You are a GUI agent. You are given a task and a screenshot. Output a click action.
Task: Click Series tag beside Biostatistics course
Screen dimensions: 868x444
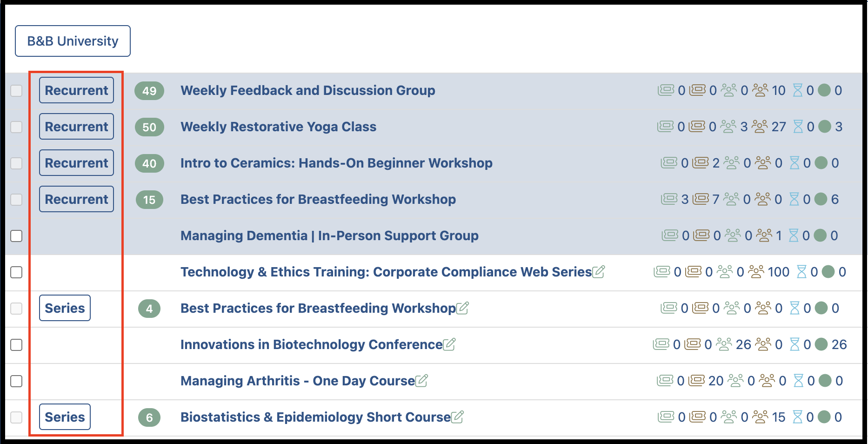65,417
